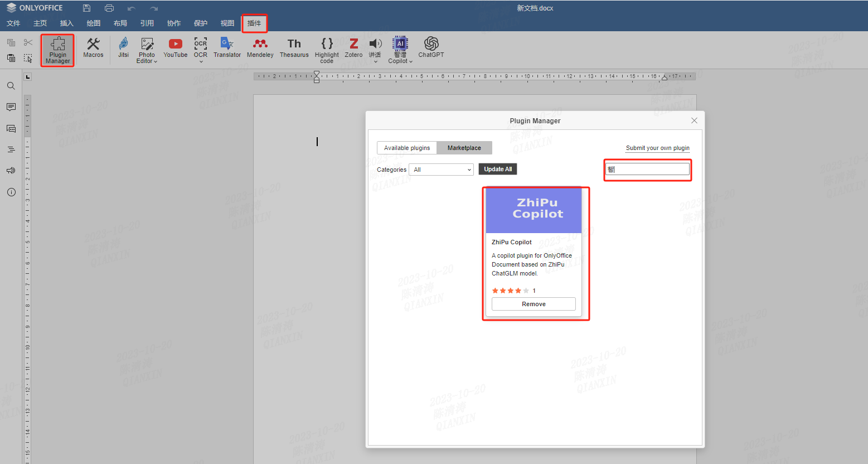The image size is (868, 464).
Task: Open the 文件 menu tab
Action: pyautogui.click(x=13, y=23)
